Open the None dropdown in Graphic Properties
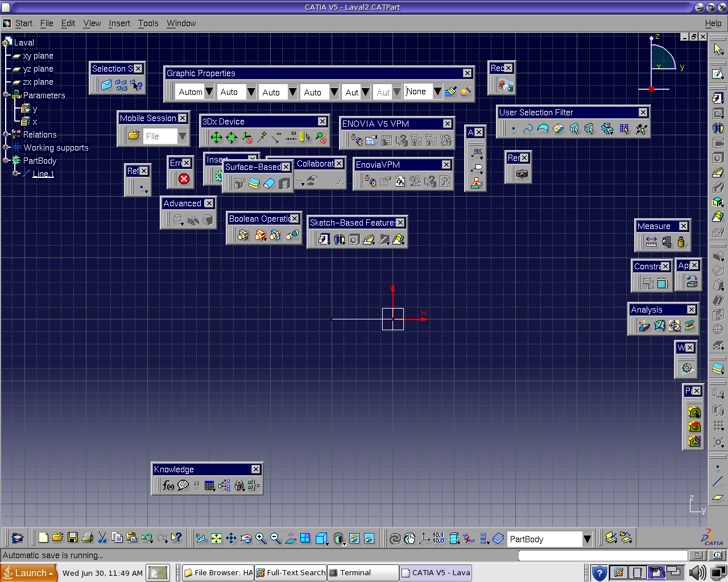The width and height of the screenshot is (728, 582). coord(437,92)
